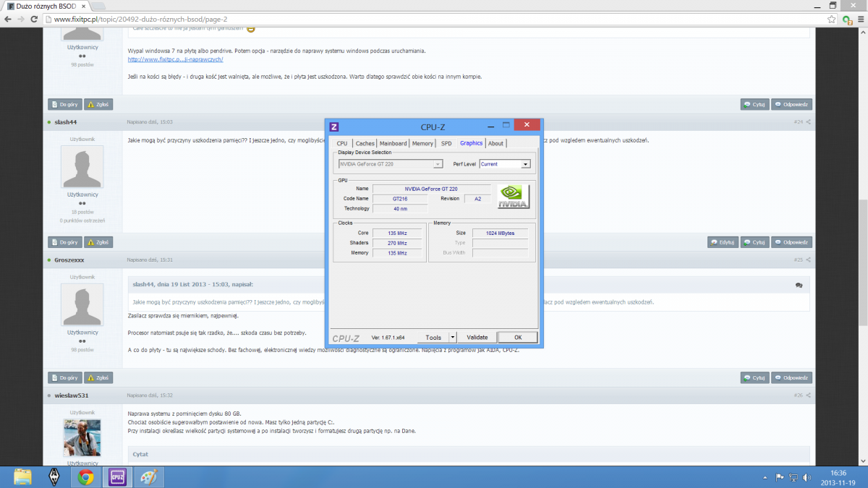This screenshot has height=488, width=868.
Task: Click the Technology value 40 nm
Action: 400,209
